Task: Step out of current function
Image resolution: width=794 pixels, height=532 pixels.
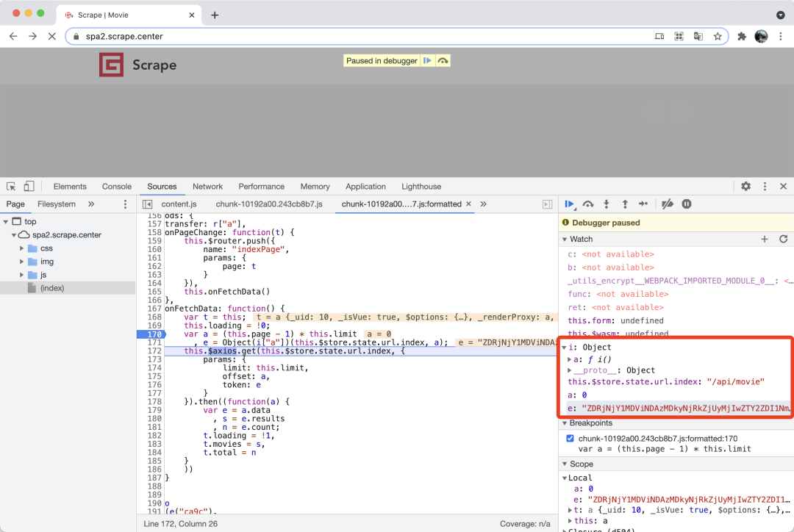Action: (x=625, y=204)
